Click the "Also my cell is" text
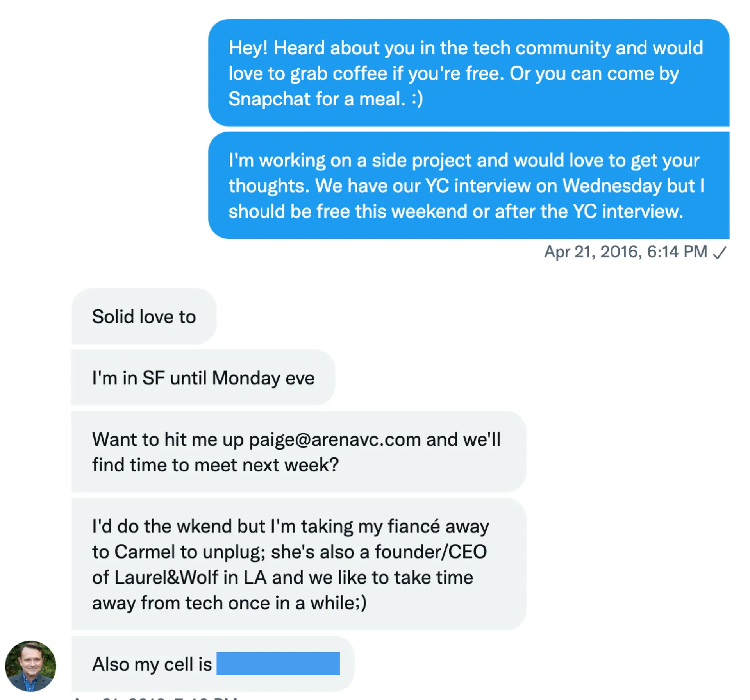The height and width of the screenshot is (700, 750). point(152,664)
